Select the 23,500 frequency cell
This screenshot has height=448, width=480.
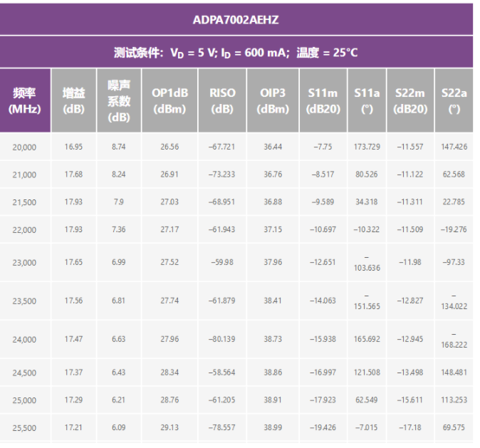[x=24, y=301]
